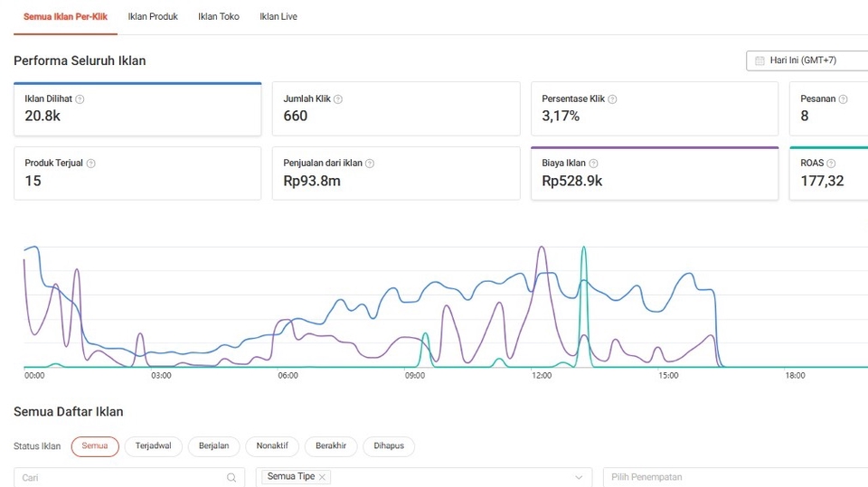868x487 pixels.
Task: Expand the Semua Tipe dropdown arrow
Action: 579,477
